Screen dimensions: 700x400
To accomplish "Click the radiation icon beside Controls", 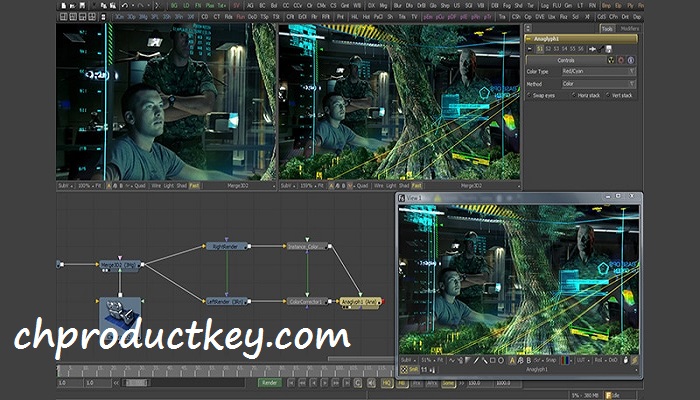I will 611,60.
